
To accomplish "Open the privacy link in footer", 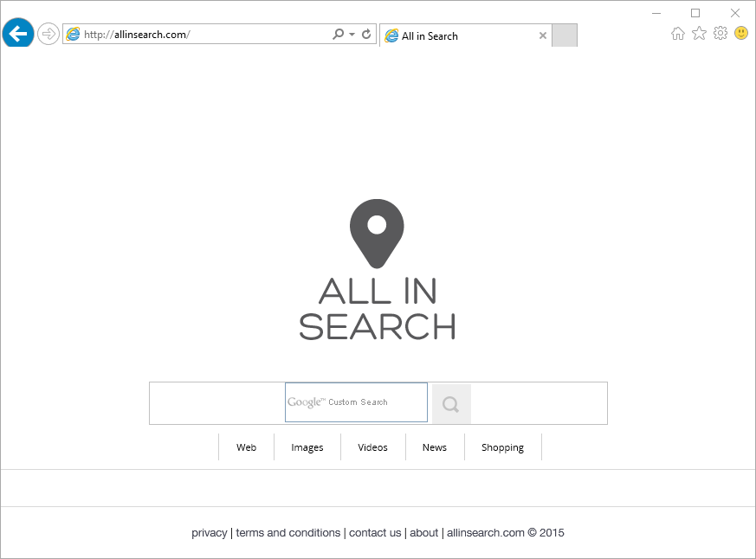I will pyautogui.click(x=209, y=533).
